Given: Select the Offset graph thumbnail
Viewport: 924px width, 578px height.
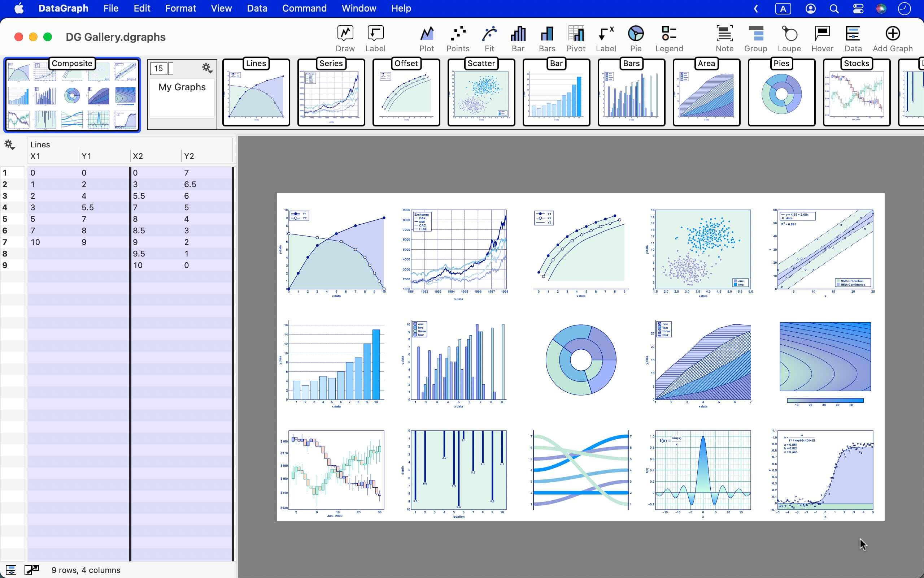Looking at the screenshot, I should coord(406,92).
